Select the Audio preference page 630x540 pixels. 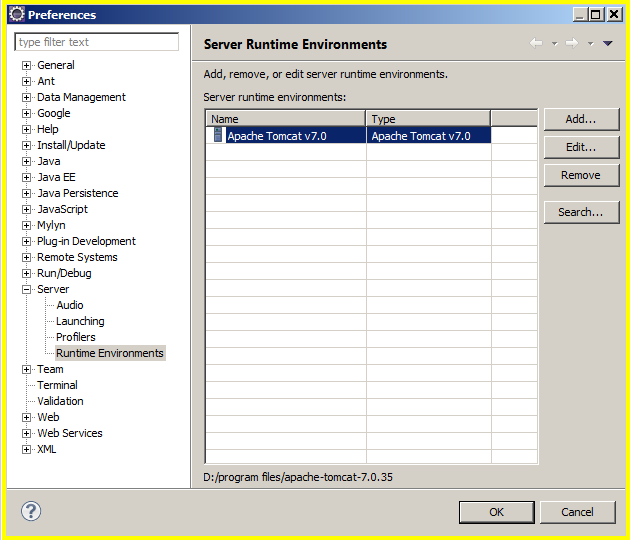coord(70,305)
